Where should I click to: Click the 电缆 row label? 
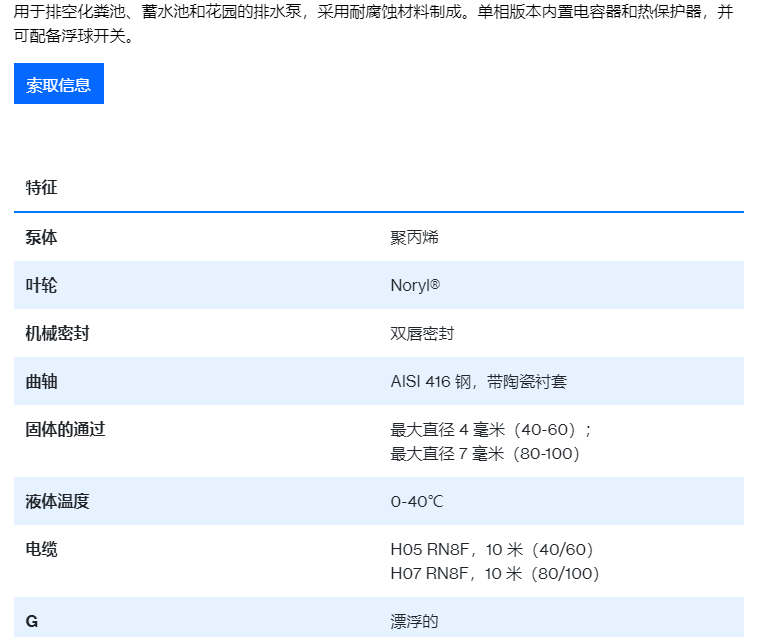(42, 549)
